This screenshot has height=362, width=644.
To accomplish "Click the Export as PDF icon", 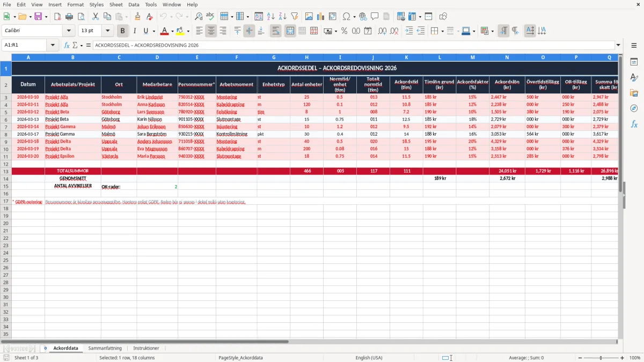I will point(57,17).
